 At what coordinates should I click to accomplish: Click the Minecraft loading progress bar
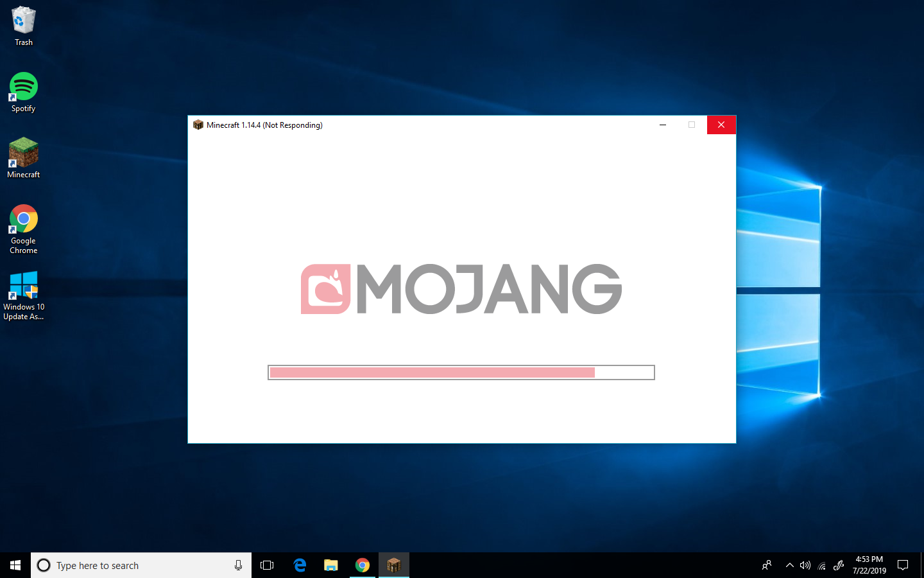(x=461, y=372)
